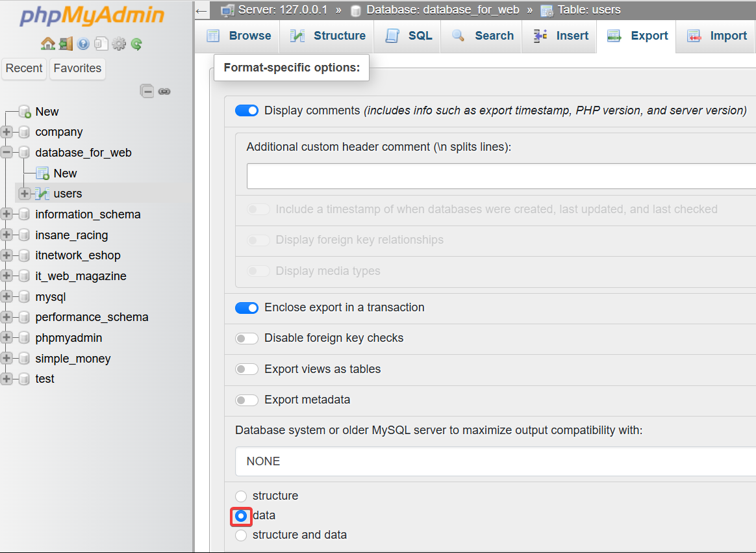Click the log out door icon
This screenshot has width=756, height=553.
pos(66,44)
